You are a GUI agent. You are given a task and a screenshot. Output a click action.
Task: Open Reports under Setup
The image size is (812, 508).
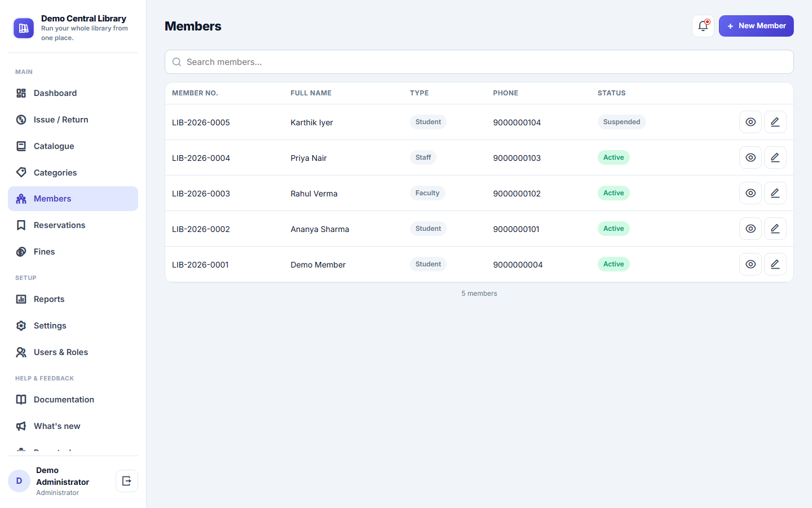click(73, 299)
